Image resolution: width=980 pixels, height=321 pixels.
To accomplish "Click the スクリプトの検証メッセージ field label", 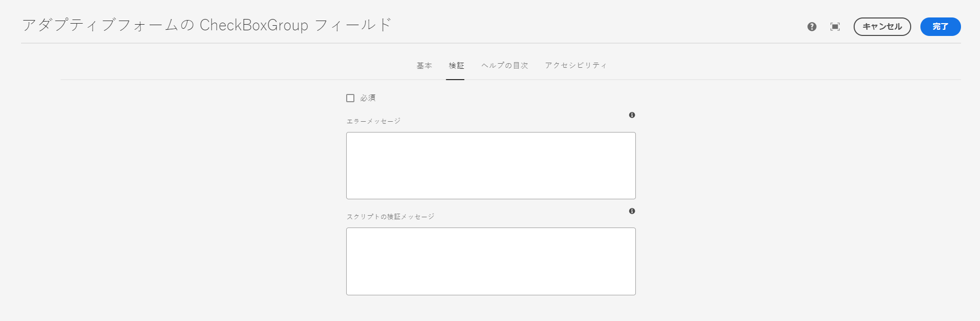I will pyautogui.click(x=390, y=217).
